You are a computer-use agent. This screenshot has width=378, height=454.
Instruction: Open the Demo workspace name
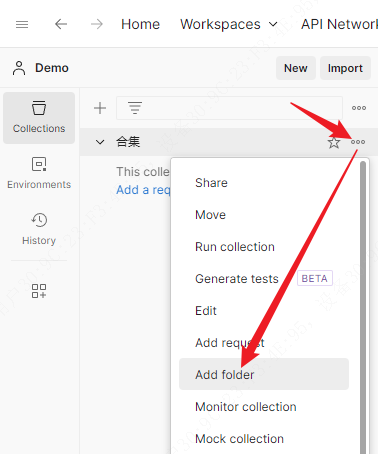(52, 68)
